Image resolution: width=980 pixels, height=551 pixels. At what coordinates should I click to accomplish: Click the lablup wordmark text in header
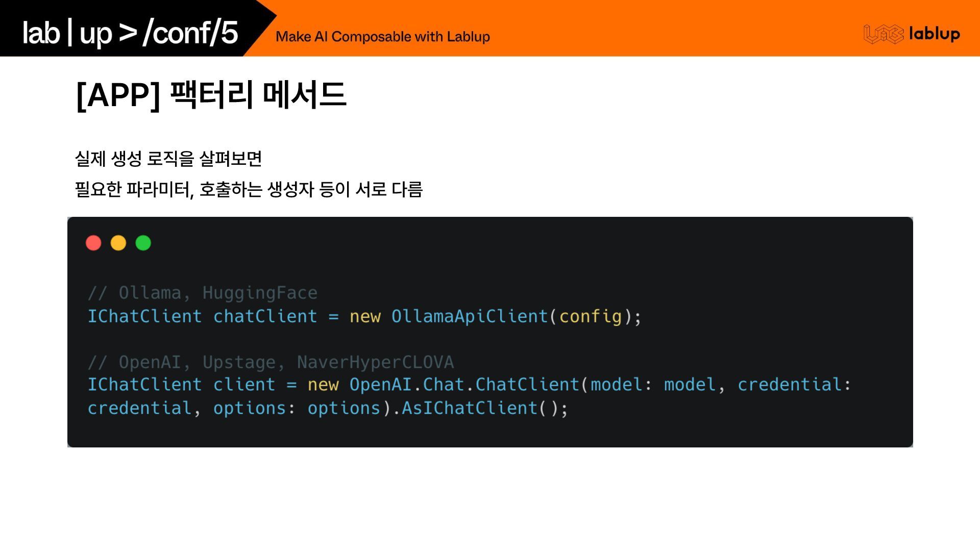934,34
